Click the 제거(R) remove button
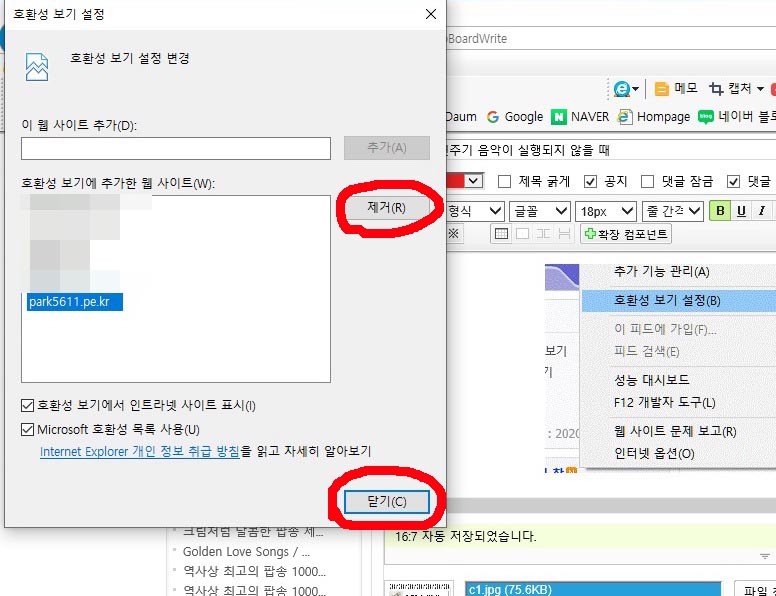Image resolution: width=776 pixels, height=596 pixels. [x=387, y=207]
